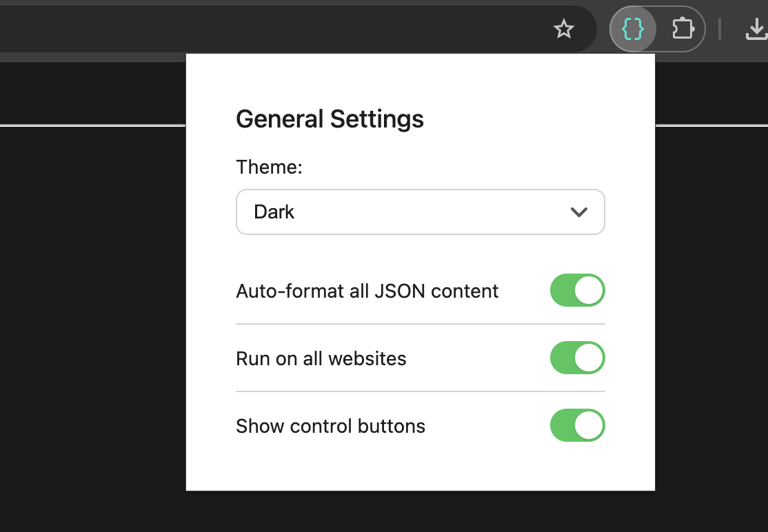Turn off the Run on all websites switch
The height and width of the screenshot is (532, 768).
577,358
